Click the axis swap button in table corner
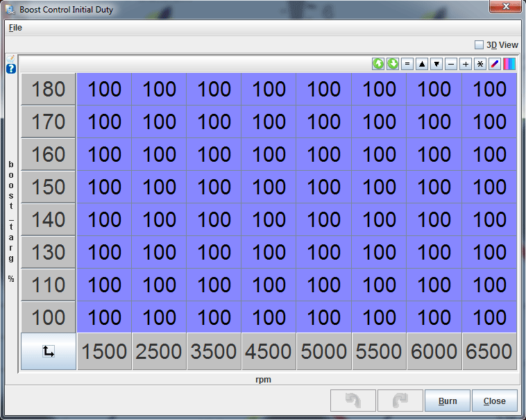 tap(49, 351)
